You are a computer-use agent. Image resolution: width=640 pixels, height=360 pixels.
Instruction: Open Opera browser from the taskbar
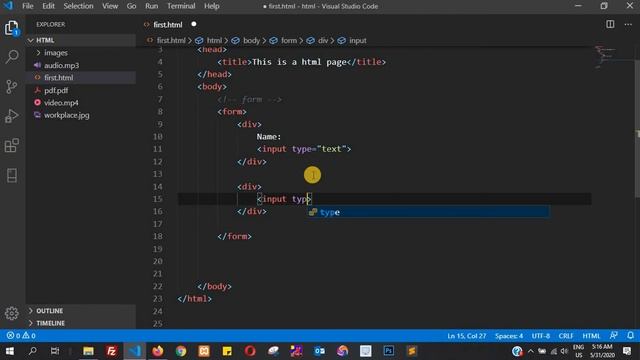250,351
